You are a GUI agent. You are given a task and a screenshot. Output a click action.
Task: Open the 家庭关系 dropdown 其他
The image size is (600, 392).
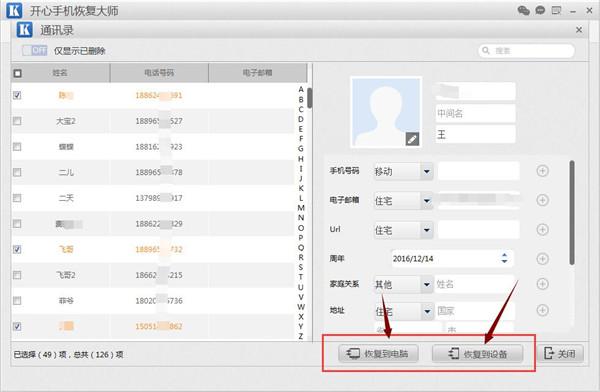click(403, 284)
